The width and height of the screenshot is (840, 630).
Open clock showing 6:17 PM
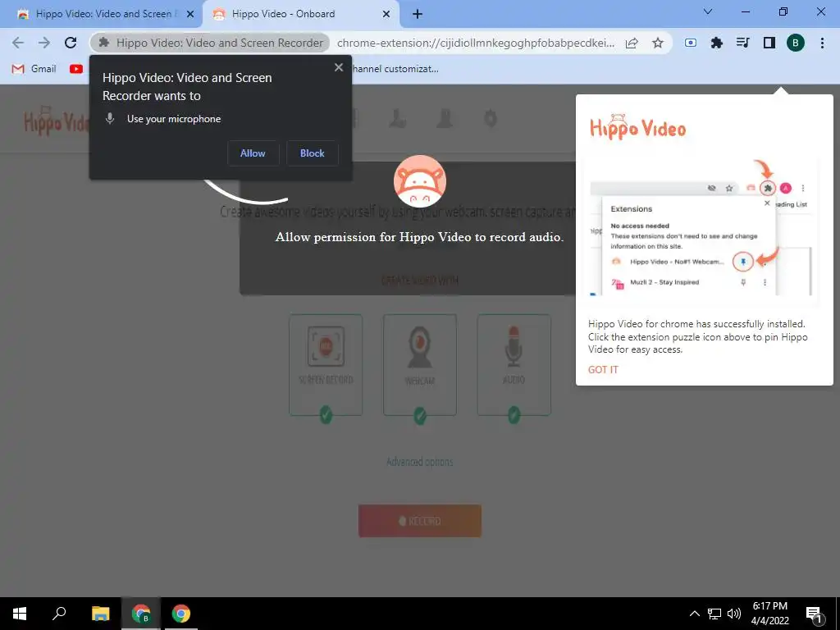[769, 614]
